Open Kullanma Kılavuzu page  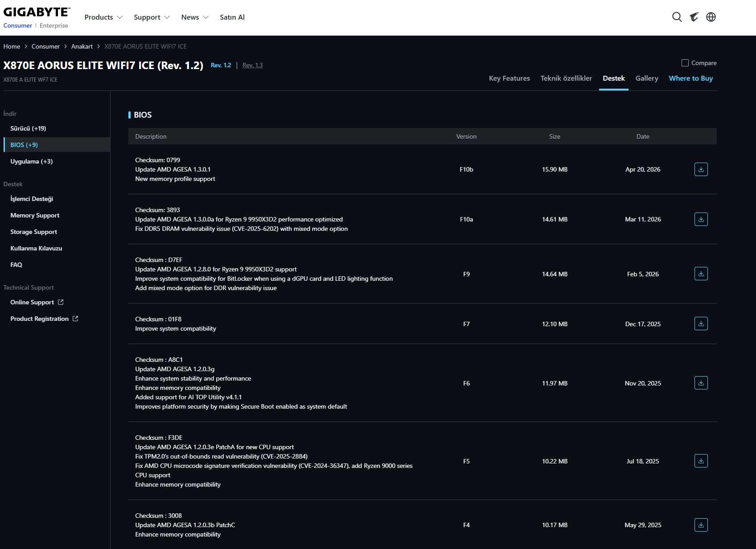[36, 248]
